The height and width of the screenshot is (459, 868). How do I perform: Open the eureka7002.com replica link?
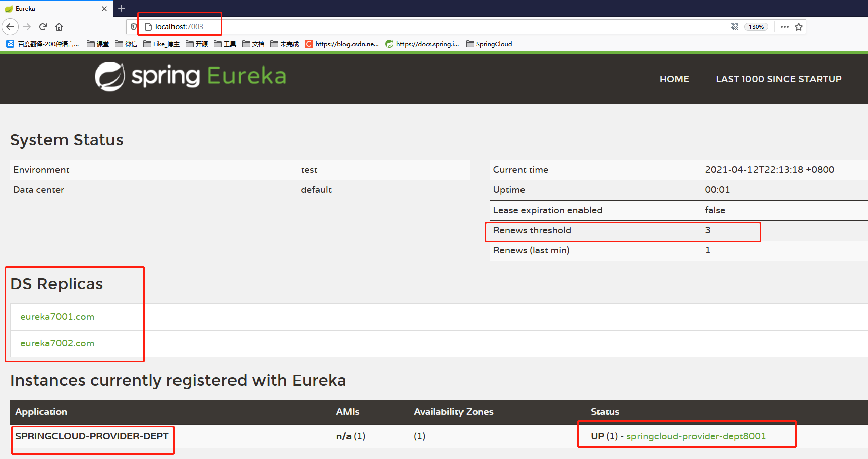(57, 343)
